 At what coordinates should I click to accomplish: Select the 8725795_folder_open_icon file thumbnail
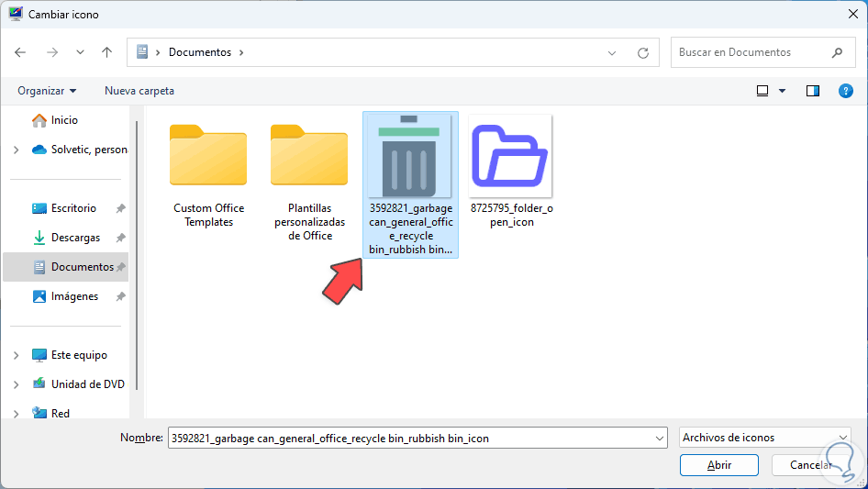coord(510,156)
